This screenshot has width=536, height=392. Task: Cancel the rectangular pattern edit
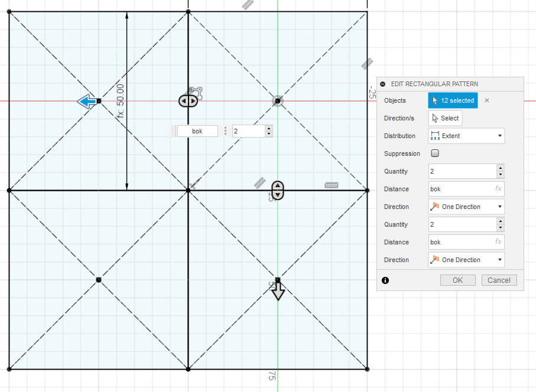499,280
